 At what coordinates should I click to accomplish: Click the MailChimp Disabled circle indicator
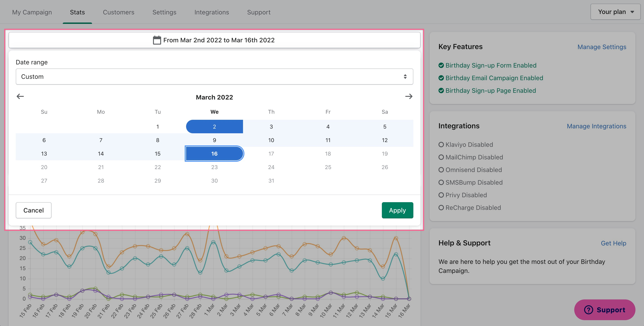(441, 157)
